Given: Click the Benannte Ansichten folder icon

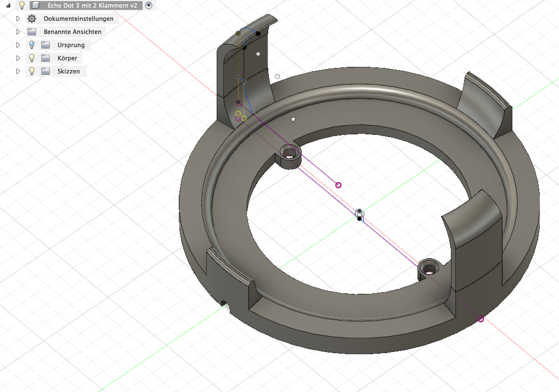Looking at the screenshot, I should (x=32, y=32).
